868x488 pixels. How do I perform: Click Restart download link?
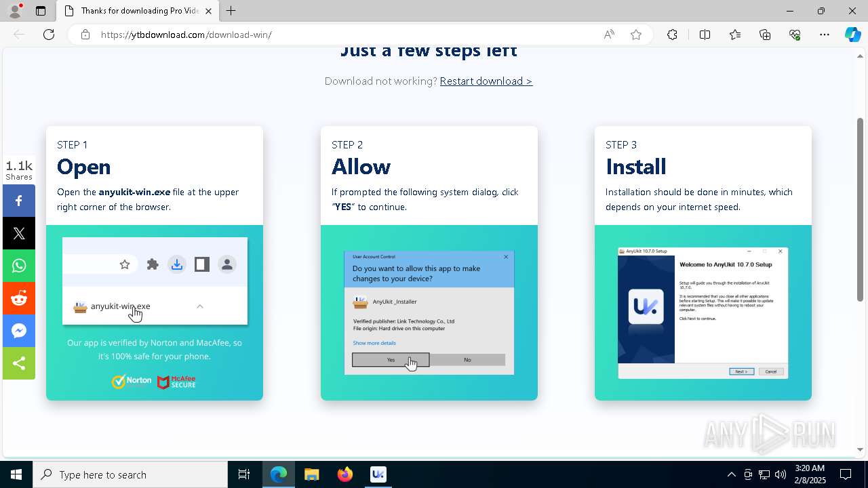[x=486, y=81]
